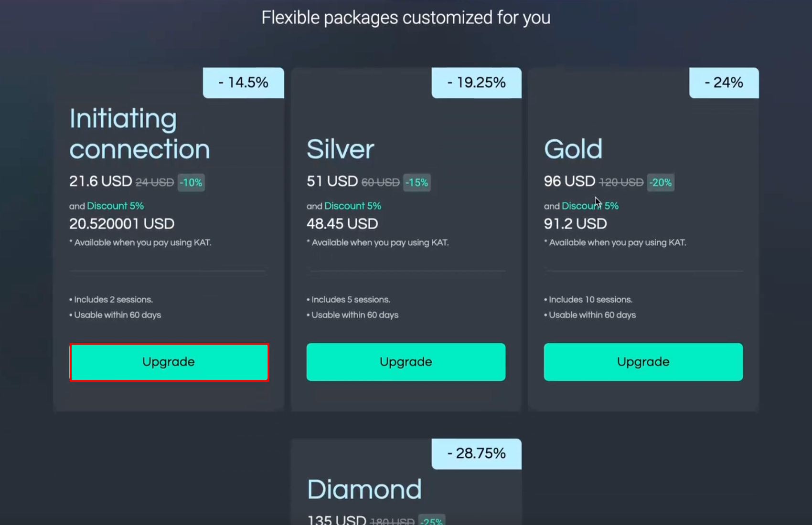The height and width of the screenshot is (525, 812).
Task: Click the 20.520001 USD price
Action: (122, 224)
